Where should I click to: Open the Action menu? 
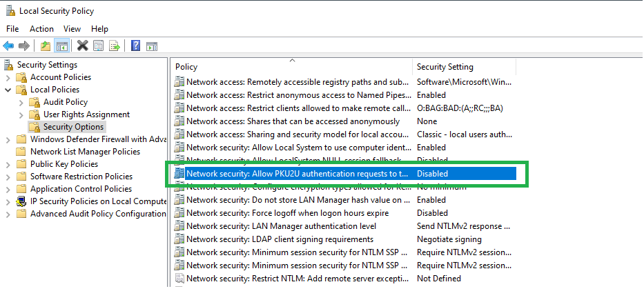point(41,29)
